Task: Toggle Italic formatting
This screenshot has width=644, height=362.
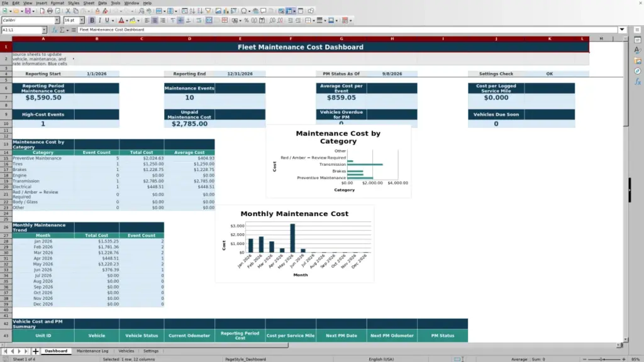Action: tap(99, 20)
